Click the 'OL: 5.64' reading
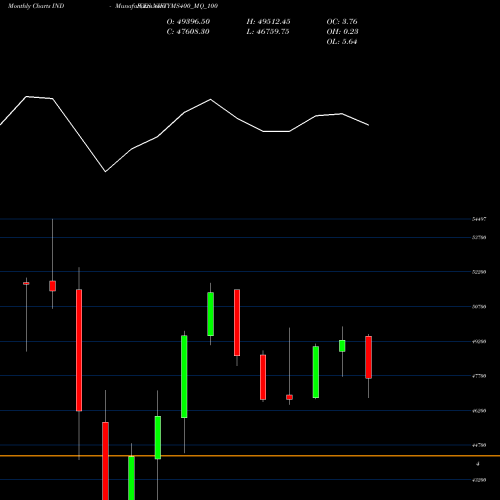The width and height of the screenshot is (500, 500). pos(342,42)
